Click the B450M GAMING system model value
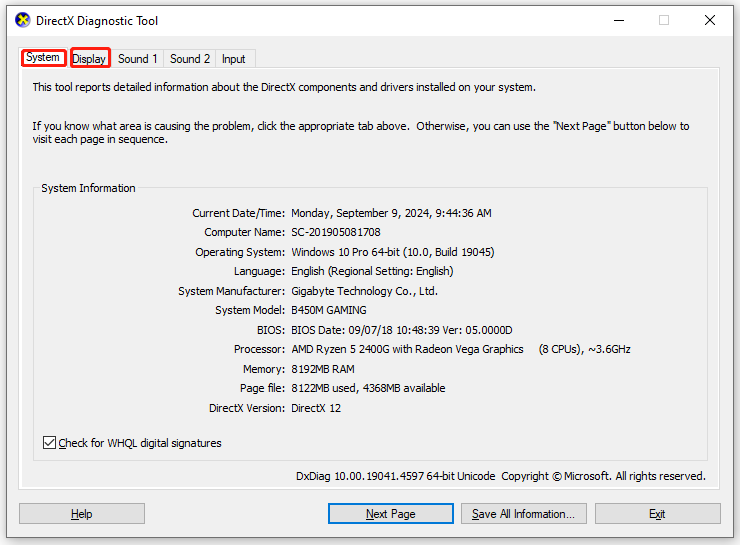740x545 pixels. tap(329, 310)
